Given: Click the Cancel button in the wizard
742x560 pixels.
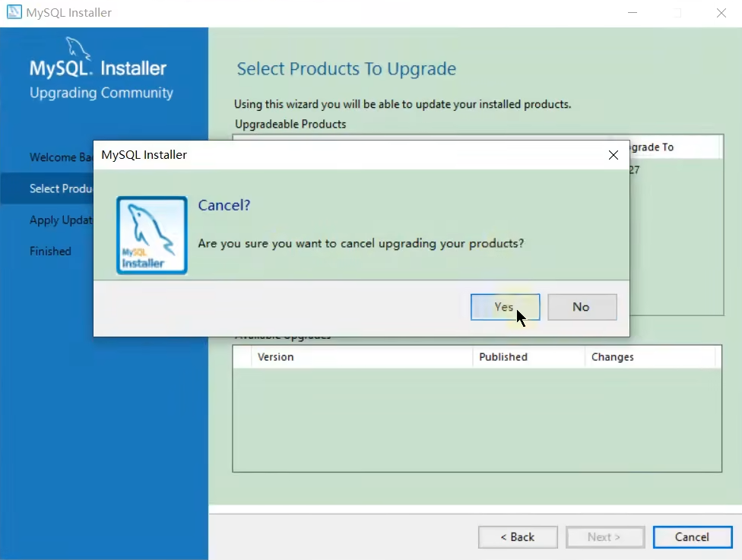Looking at the screenshot, I should [x=693, y=537].
